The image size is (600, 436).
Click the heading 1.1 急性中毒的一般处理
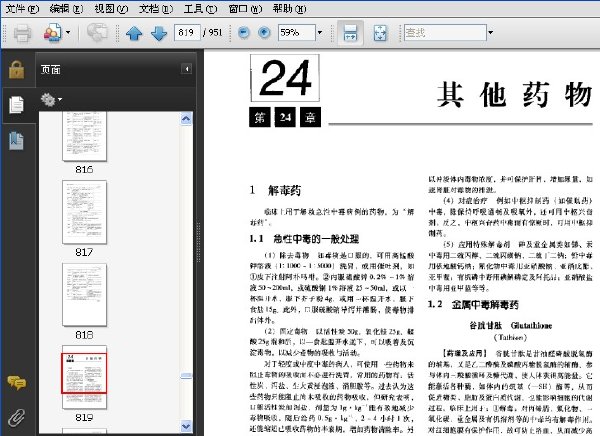(x=304, y=239)
